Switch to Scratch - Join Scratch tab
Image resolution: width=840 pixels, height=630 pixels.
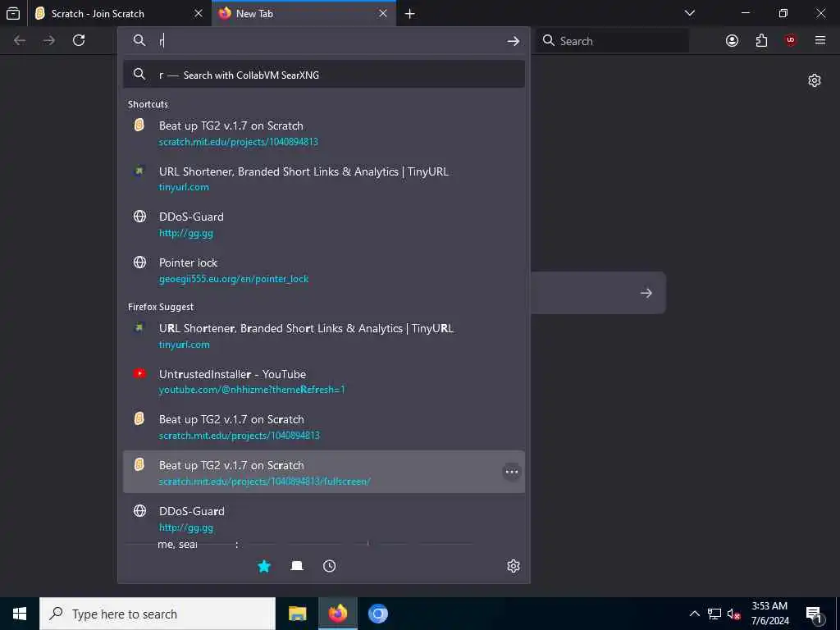coord(119,13)
